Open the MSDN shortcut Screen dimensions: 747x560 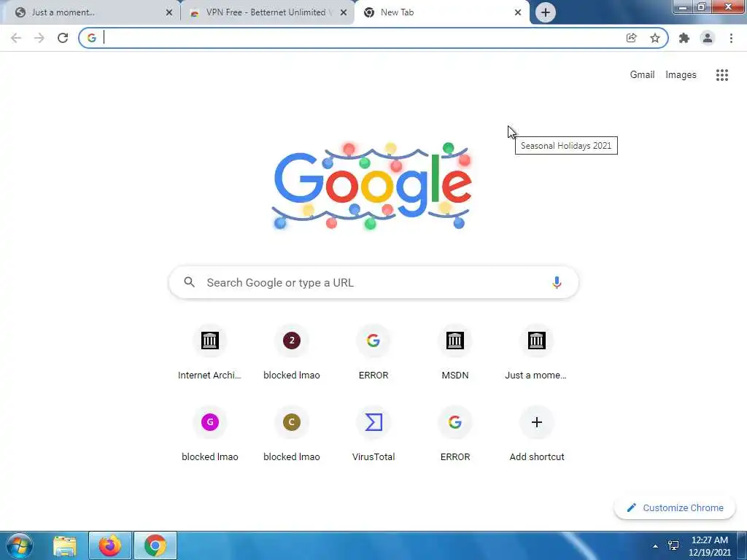pyautogui.click(x=455, y=353)
